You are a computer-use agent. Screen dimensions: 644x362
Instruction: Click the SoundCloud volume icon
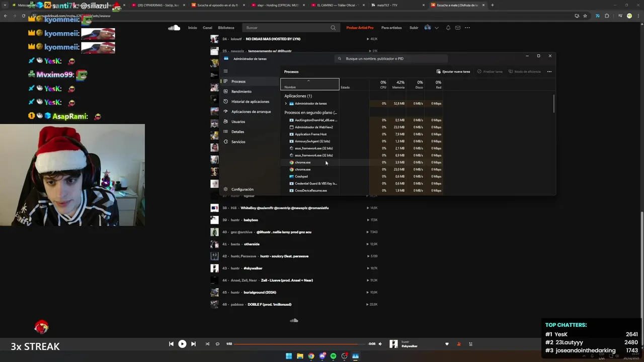pos(380,344)
